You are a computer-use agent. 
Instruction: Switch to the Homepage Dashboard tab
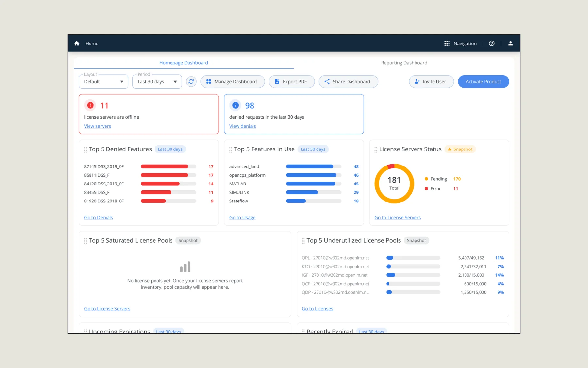coord(184,63)
